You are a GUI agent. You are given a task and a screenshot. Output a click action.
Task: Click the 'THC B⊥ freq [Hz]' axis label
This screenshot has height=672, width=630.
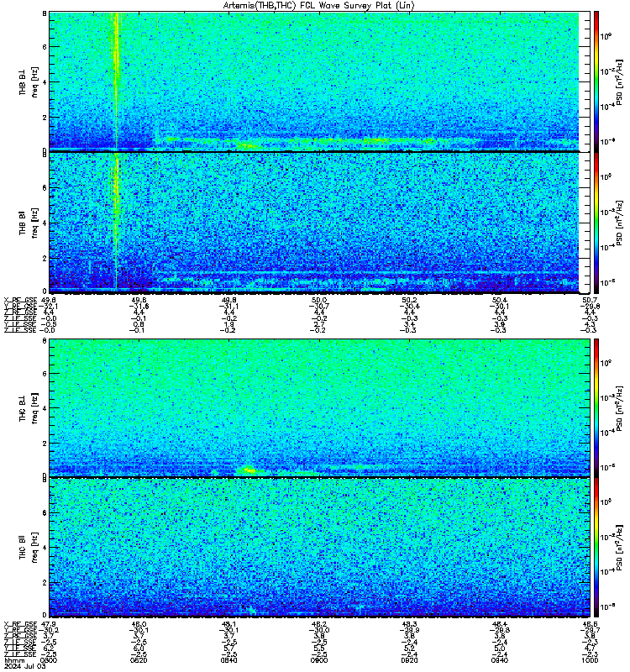(29, 408)
